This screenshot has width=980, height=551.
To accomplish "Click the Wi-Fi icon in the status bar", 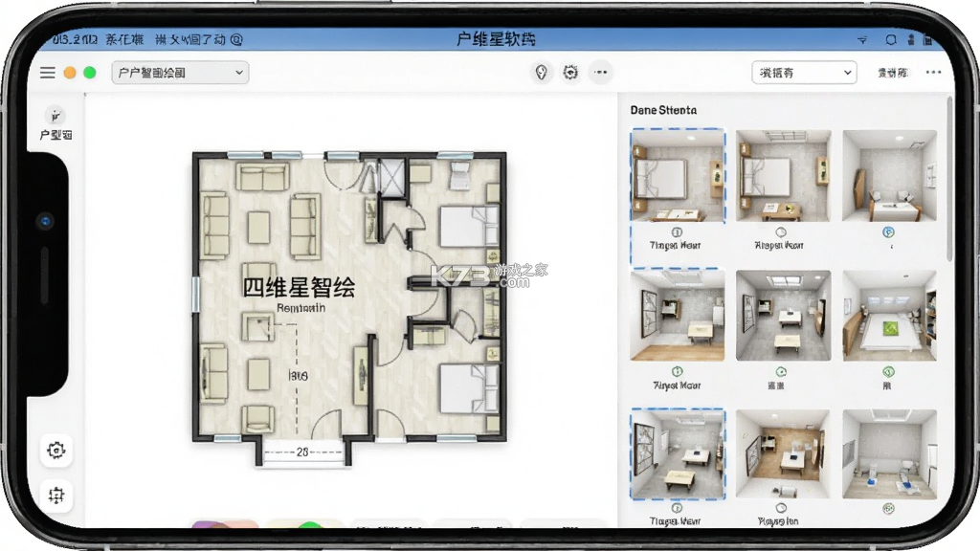I will point(862,39).
